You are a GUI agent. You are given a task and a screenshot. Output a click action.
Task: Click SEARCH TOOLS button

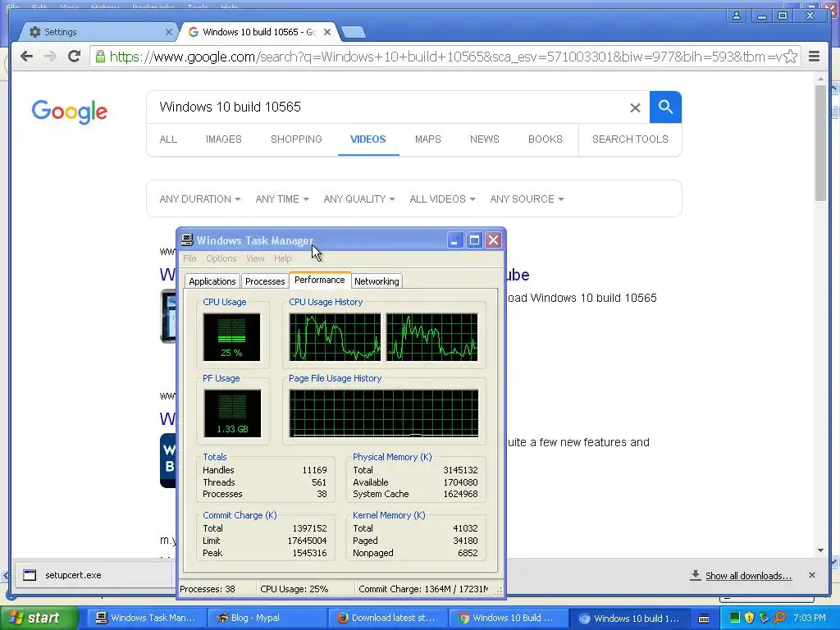click(x=630, y=139)
